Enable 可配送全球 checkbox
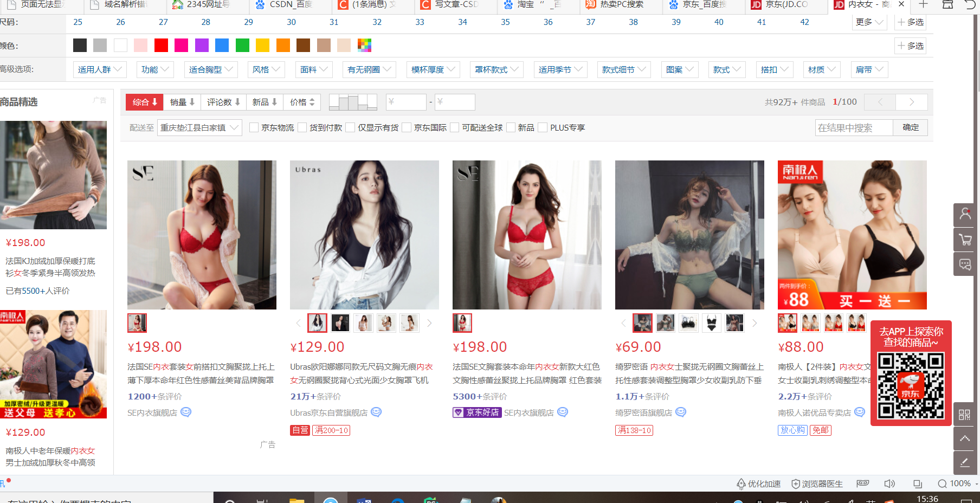Image resolution: width=980 pixels, height=503 pixels. (454, 127)
